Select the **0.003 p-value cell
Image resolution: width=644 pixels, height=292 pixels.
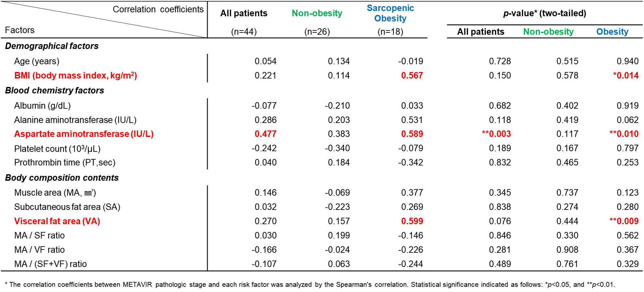(496, 134)
